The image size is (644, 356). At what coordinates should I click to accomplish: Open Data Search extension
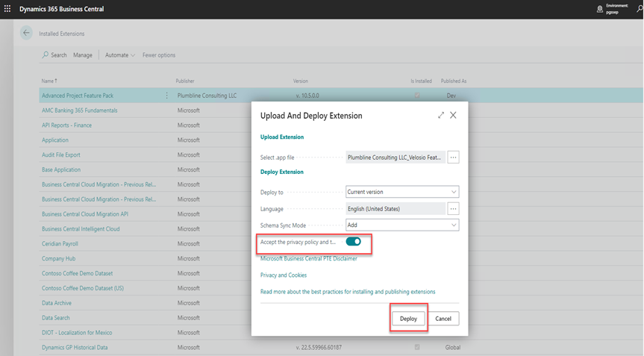coord(56,317)
